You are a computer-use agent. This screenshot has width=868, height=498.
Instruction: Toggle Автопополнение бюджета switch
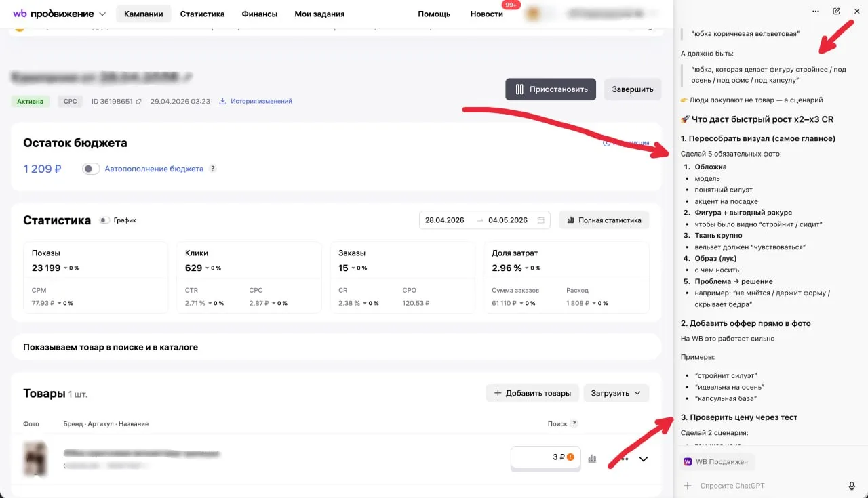click(91, 169)
